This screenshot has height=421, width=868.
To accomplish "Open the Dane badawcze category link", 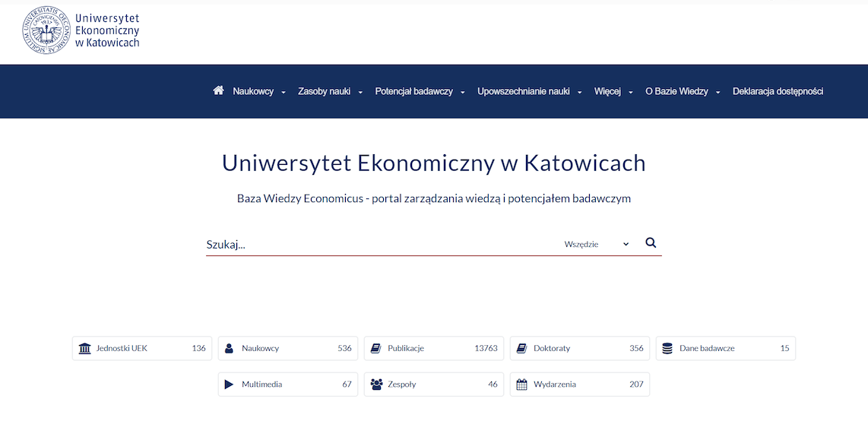I will pyautogui.click(x=726, y=349).
